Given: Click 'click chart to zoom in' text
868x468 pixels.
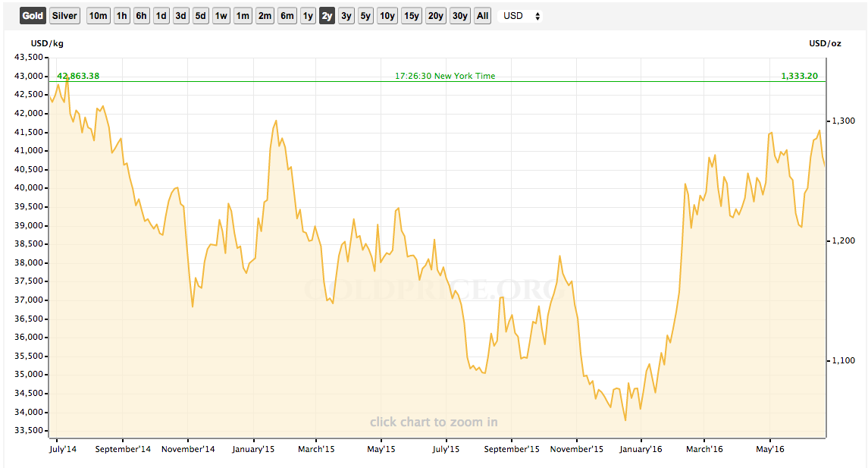Looking at the screenshot, I should (434, 422).
